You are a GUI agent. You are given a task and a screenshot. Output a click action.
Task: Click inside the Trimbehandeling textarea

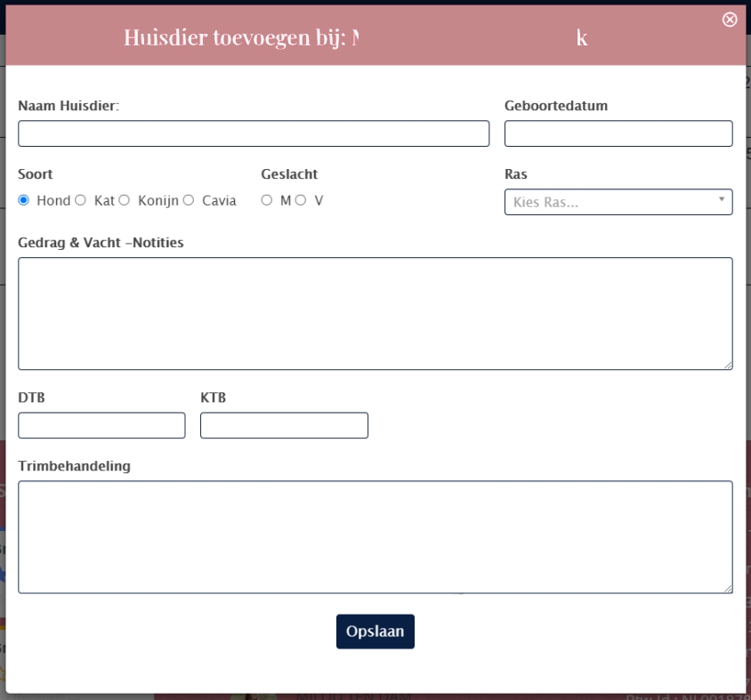[375, 537]
